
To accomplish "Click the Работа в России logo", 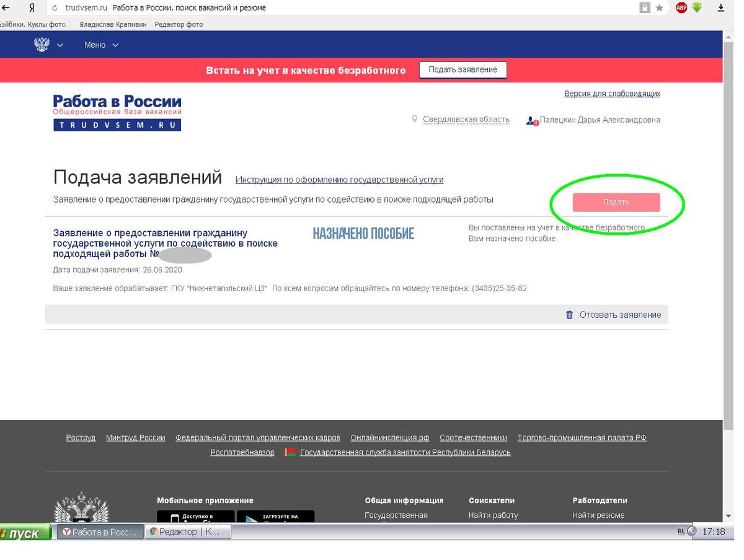I will point(117,112).
